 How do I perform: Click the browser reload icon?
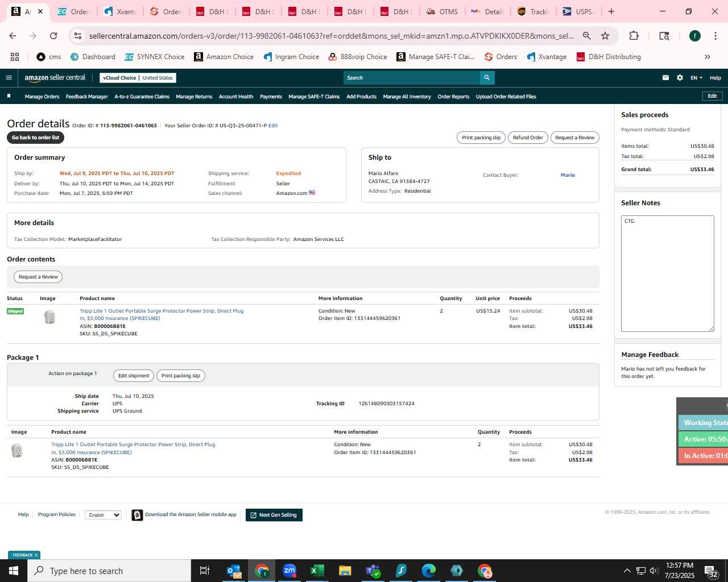[x=53, y=36]
